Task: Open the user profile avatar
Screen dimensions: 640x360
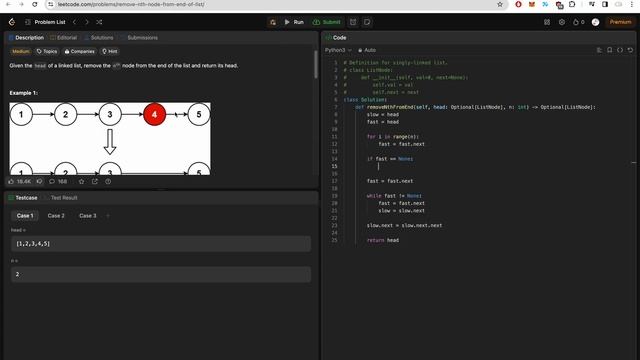Action: 596,22
